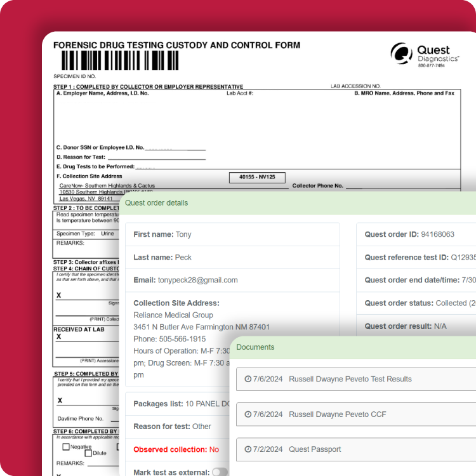Click the Last name: Peck row
The width and height of the screenshot is (476, 476).
232,258
